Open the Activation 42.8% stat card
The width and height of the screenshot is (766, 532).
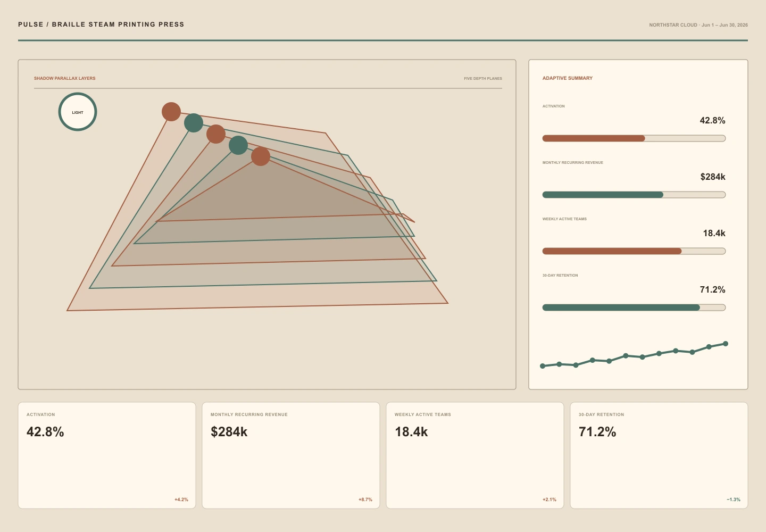[107, 455]
